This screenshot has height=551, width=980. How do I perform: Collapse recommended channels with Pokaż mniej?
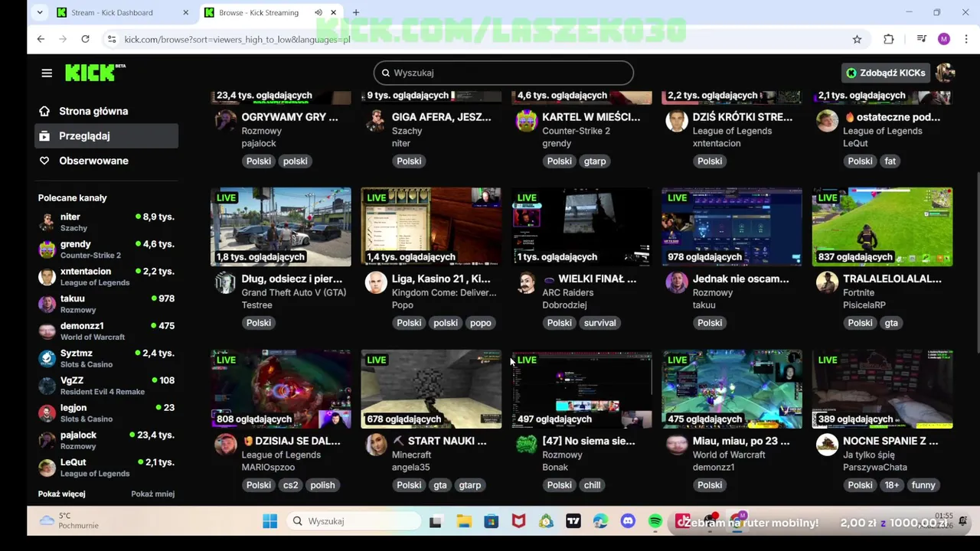[153, 494]
